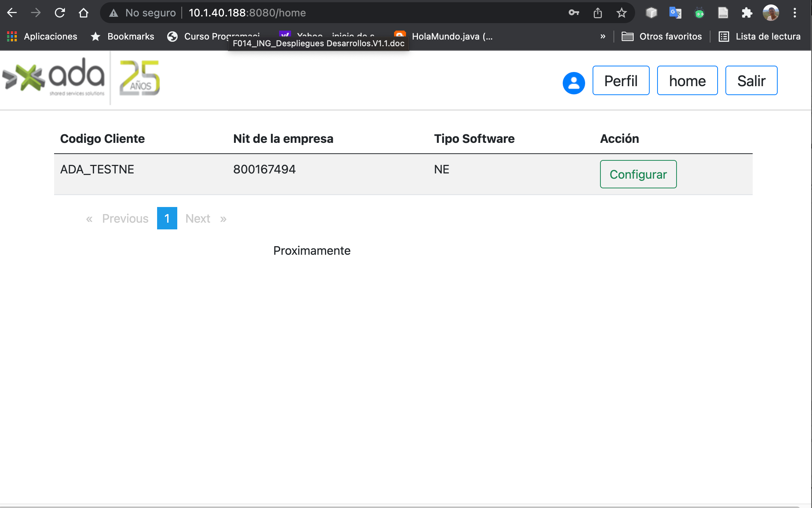
Task: Open Lista de lectura panel
Action: [760, 36]
